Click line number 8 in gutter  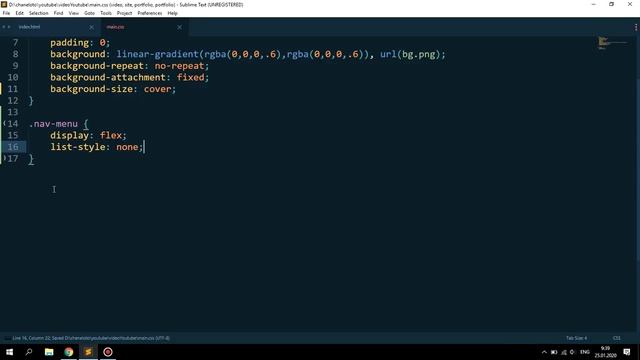pos(16,54)
